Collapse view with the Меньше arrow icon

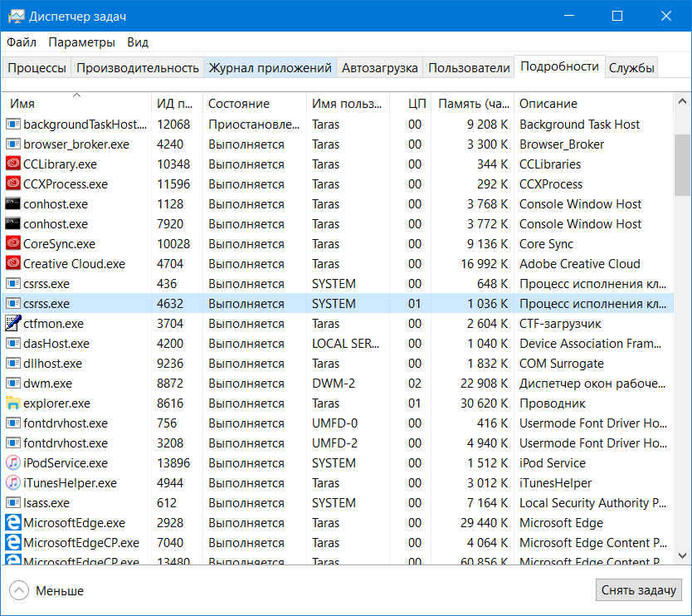pyautogui.click(x=19, y=590)
